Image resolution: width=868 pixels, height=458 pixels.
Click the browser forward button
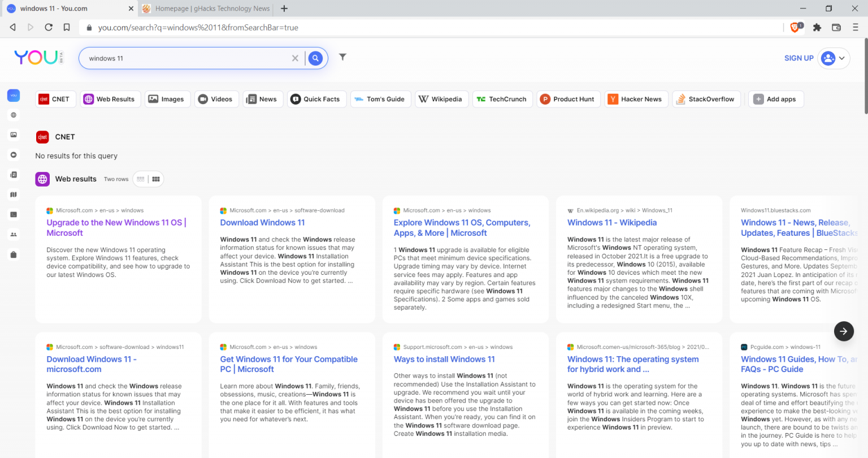pyautogui.click(x=31, y=27)
